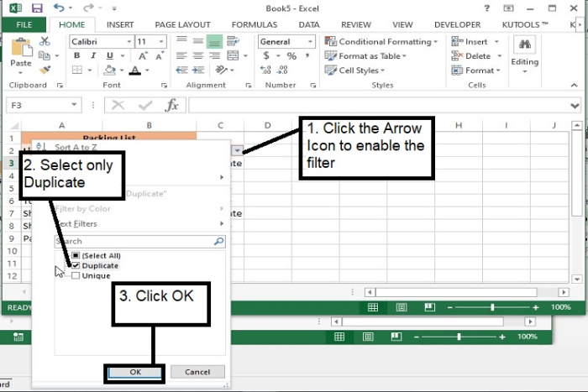Click OK in the filter menu
This screenshot has width=588, height=392.
135,372
